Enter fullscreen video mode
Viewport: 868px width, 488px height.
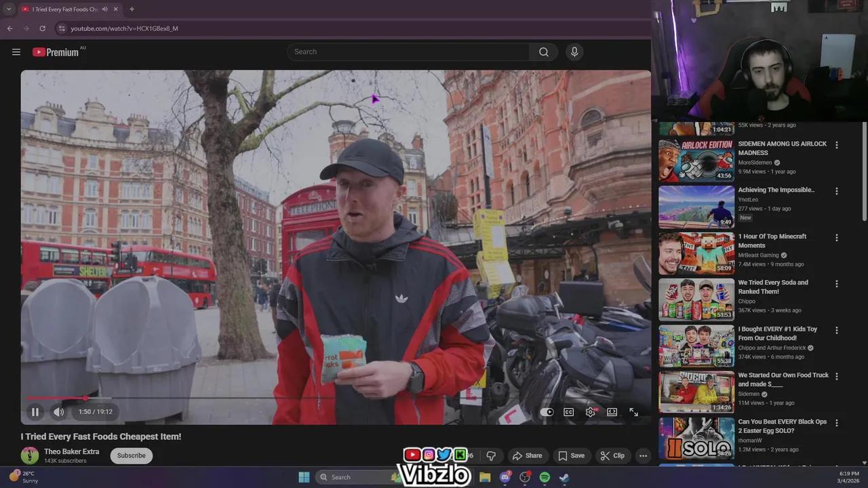(633, 412)
